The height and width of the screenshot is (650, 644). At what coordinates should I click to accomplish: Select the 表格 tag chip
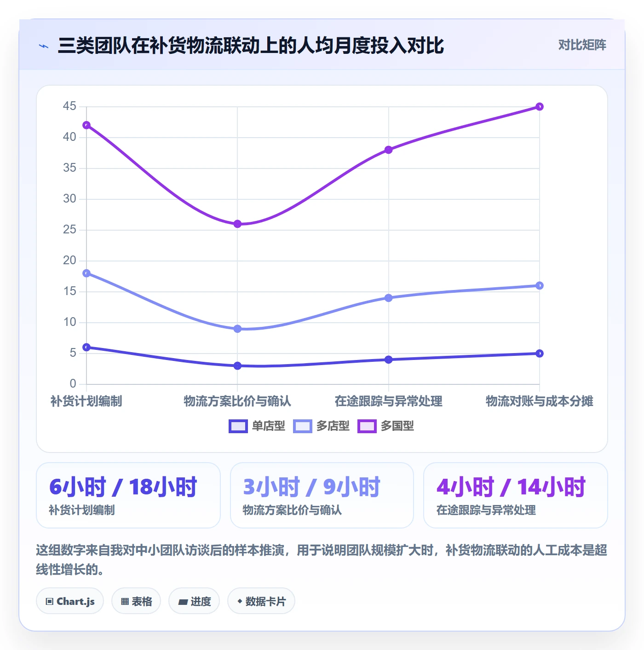tap(136, 601)
